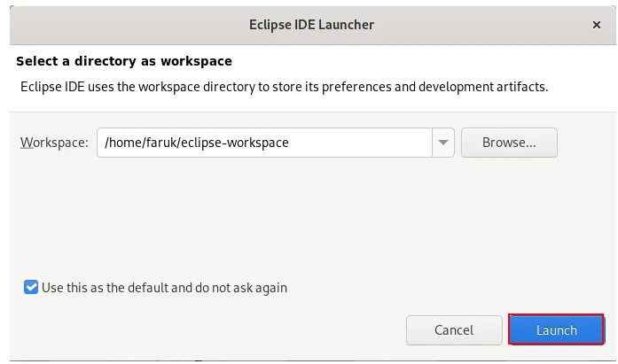Select the triangle icon beside workspace path
Viewport: 618px width, 364px height.
click(x=443, y=143)
